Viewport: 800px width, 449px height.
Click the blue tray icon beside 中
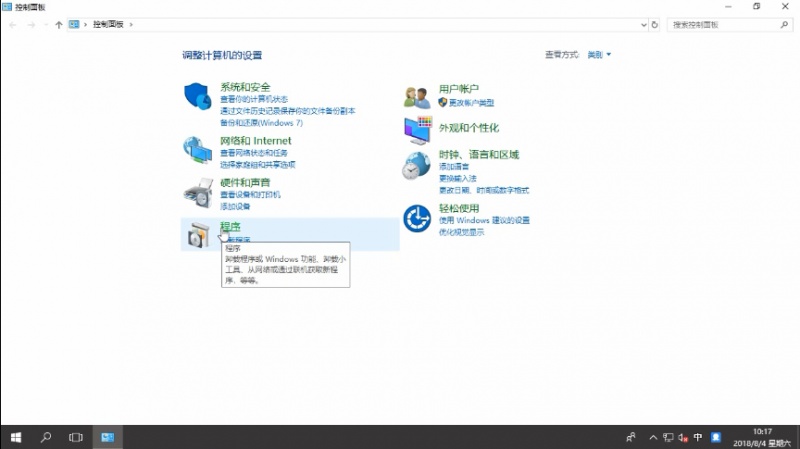point(716,437)
